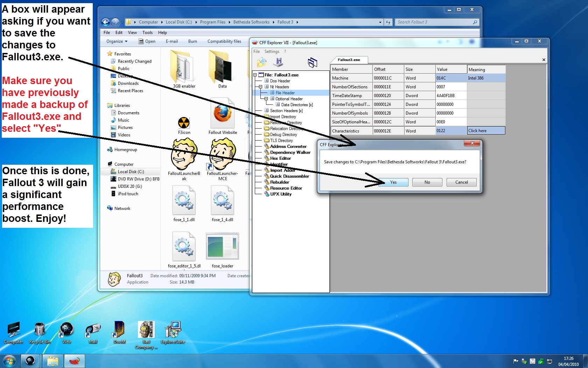Collapse the Optional Header tree node
The height and width of the screenshot is (368, 588).
click(x=266, y=99)
